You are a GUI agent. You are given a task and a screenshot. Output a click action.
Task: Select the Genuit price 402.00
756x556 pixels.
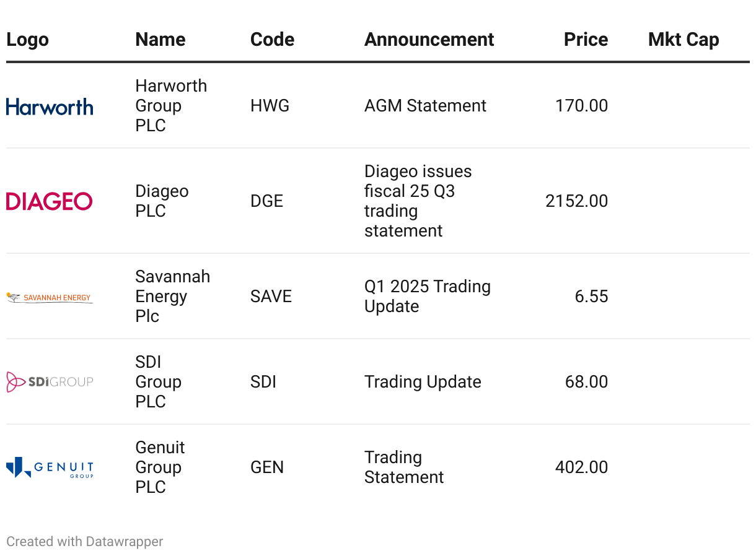pos(581,467)
